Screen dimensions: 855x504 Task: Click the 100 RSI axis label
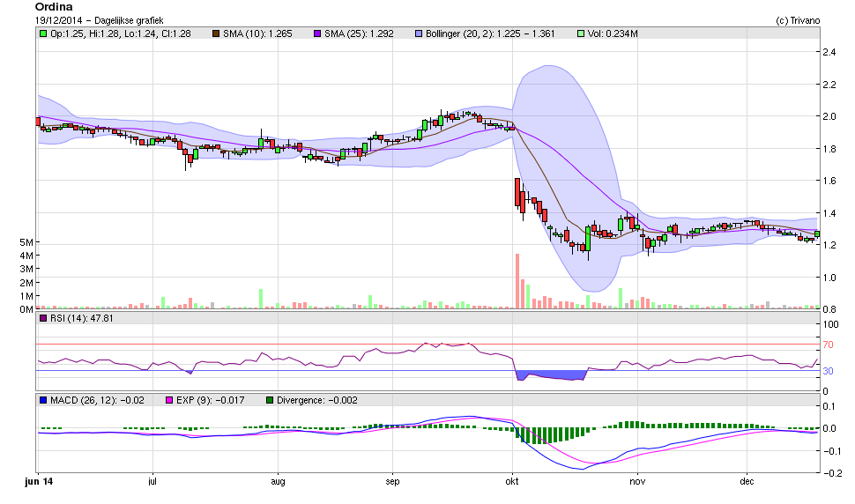pyautogui.click(x=831, y=325)
